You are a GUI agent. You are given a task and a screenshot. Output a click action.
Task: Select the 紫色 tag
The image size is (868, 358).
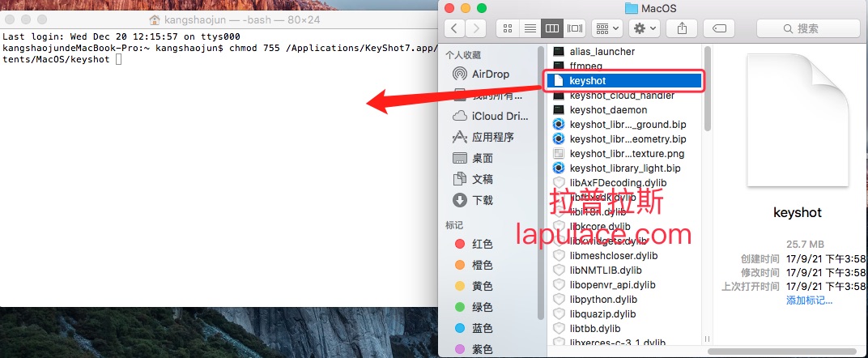click(x=474, y=349)
